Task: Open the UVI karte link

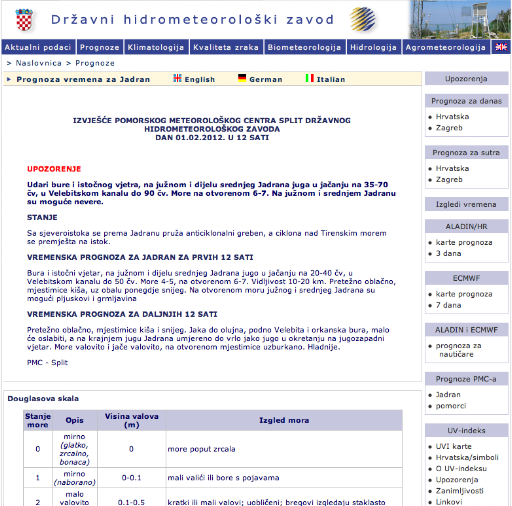Action: (x=454, y=446)
